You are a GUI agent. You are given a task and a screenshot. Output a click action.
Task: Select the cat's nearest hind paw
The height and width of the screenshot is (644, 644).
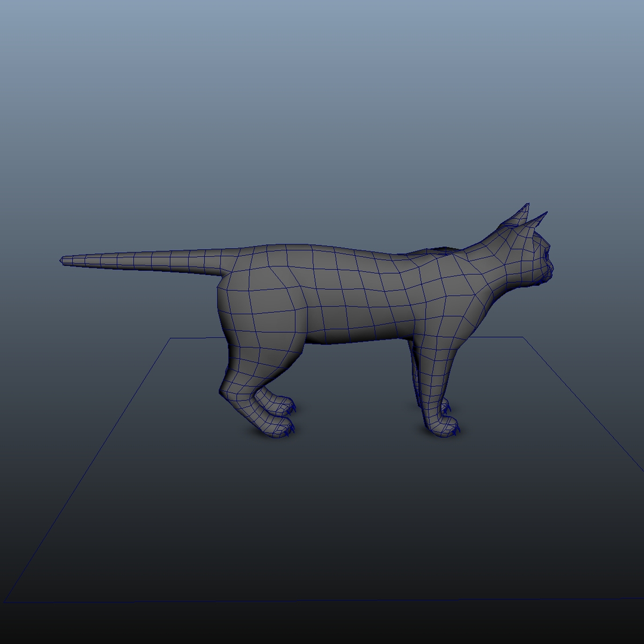click(277, 426)
